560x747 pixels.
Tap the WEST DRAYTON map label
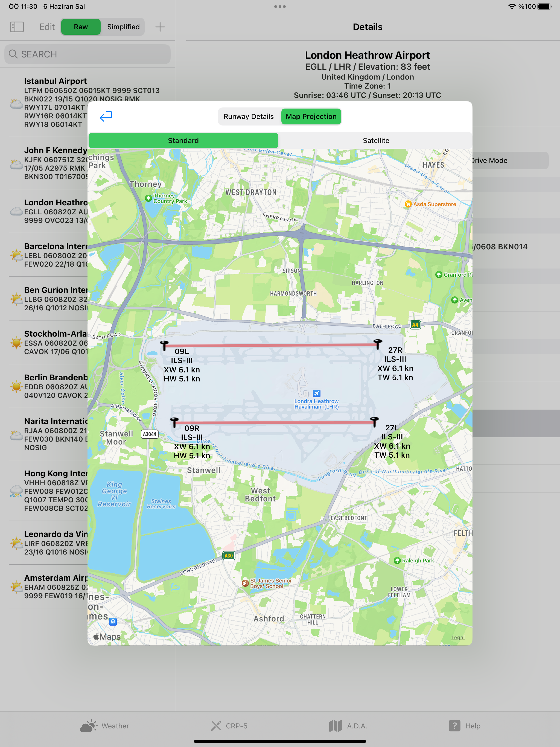pos(251,192)
